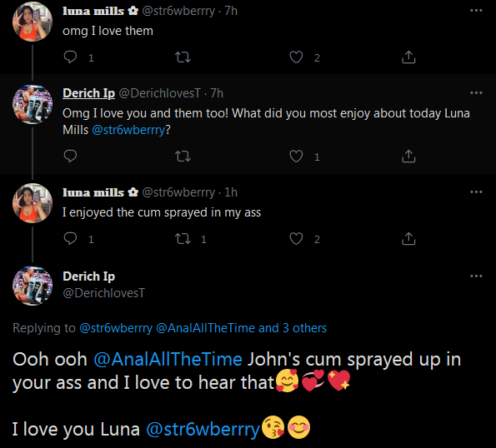The height and width of the screenshot is (448, 496).
Task: Open @str6wberrry mention in Derich's 7h tweet
Action: pyautogui.click(x=128, y=130)
